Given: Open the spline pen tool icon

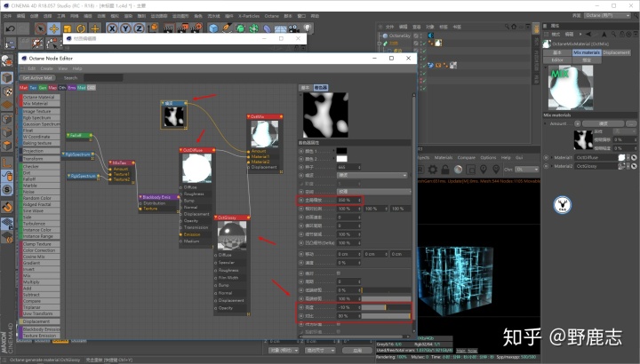Looking at the screenshot, I should tap(227, 28).
